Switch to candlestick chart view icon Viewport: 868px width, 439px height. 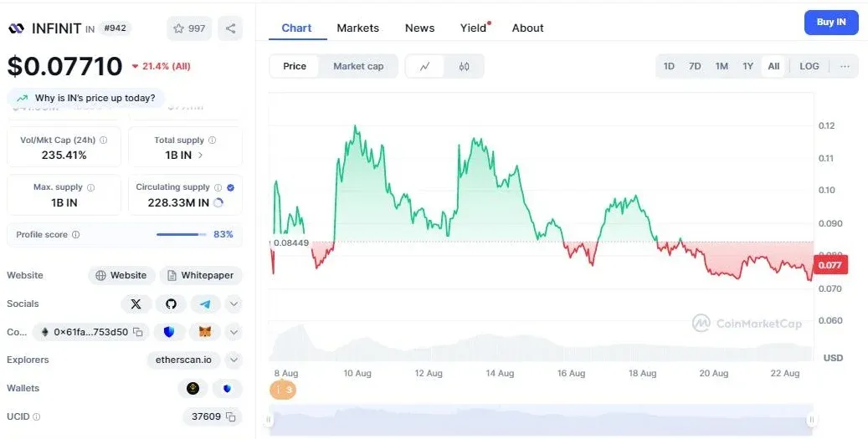pyautogui.click(x=464, y=66)
